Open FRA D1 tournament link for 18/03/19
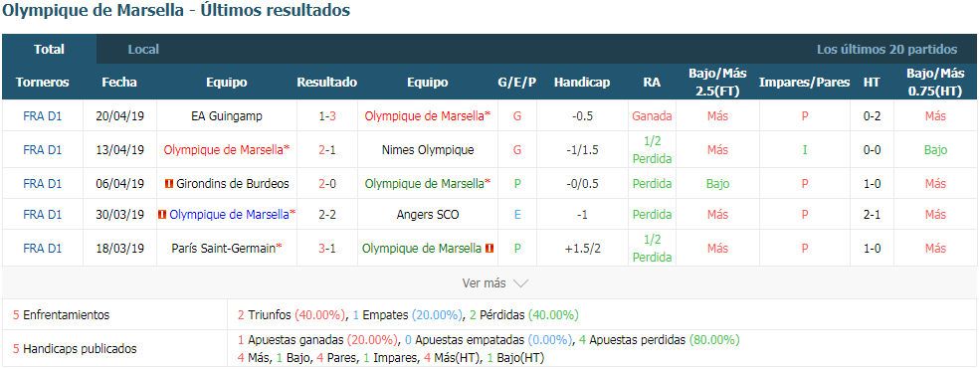Viewport: 980px width, 369px height. 43,248
